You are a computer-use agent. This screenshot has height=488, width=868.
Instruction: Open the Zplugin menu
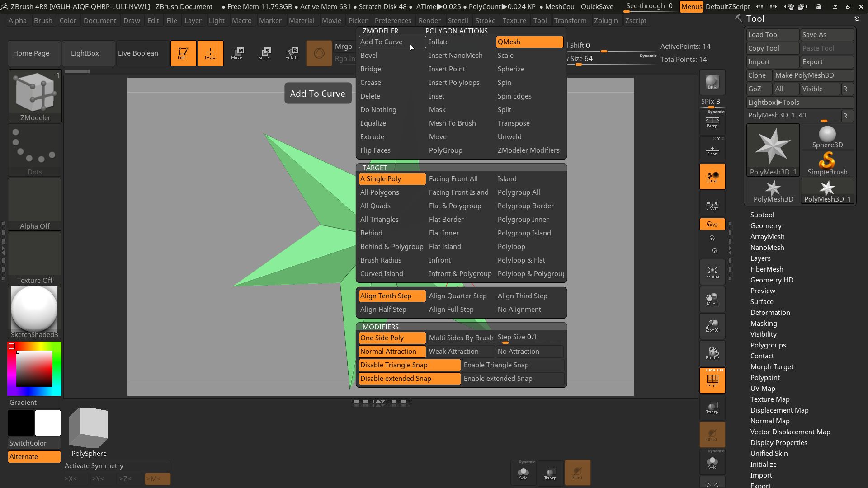605,21
